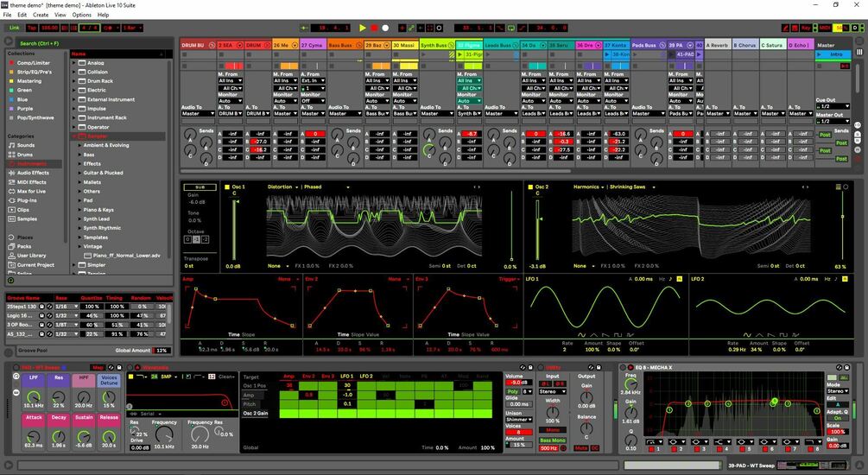The width and height of the screenshot is (868, 475).
Task: Click the white Arrangement Record circle button
Action: [385, 28]
